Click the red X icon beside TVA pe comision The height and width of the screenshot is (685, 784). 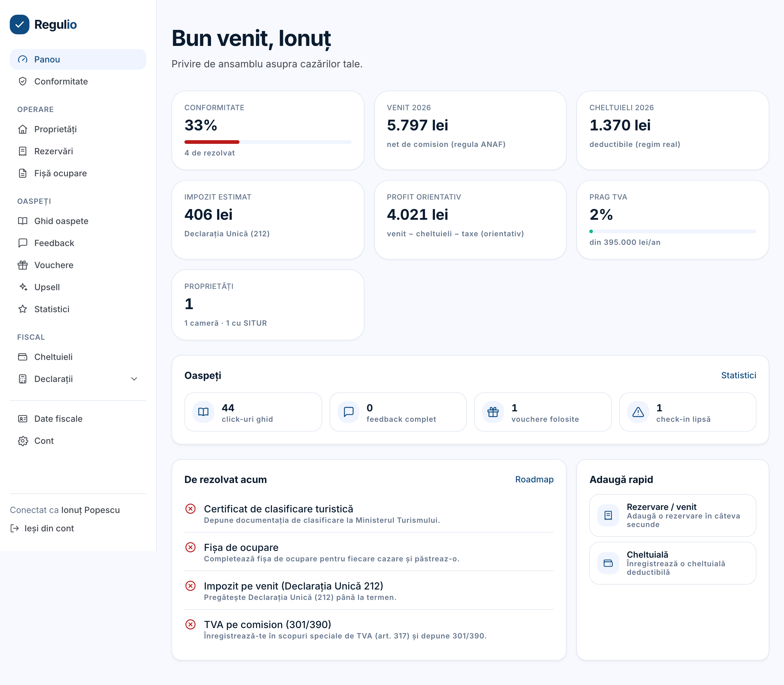tap(190, 625)
